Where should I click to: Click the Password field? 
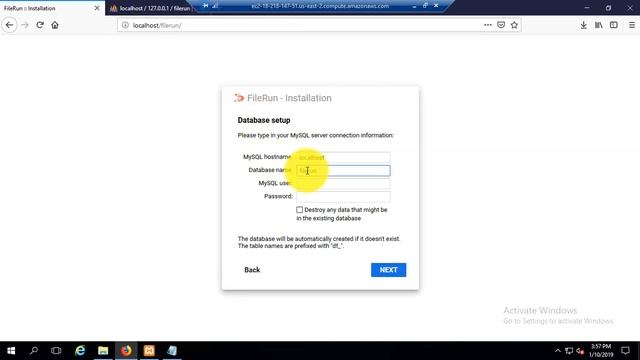(x=343, y=197)
